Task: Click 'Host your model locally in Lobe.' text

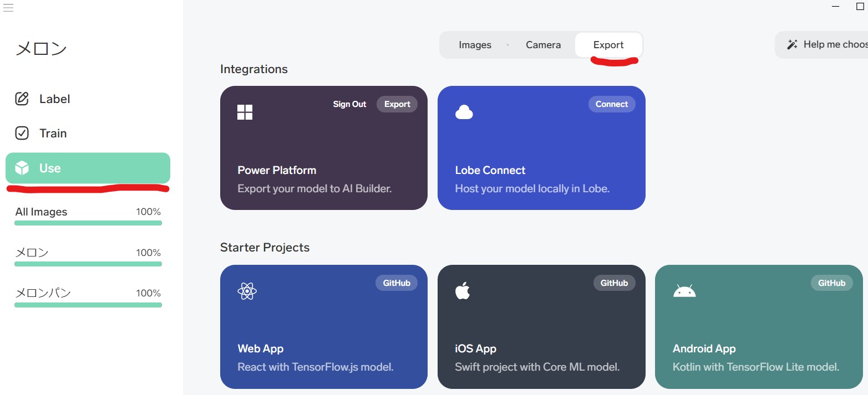Action: [x=532, y=189]
